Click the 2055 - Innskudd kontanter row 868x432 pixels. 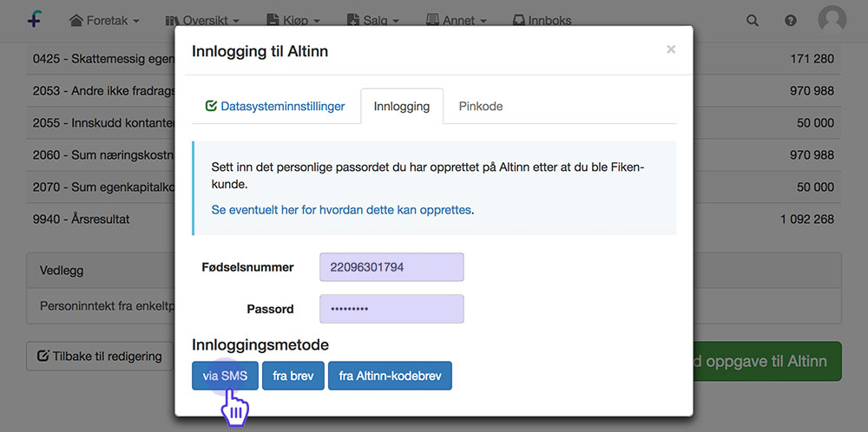433,123
